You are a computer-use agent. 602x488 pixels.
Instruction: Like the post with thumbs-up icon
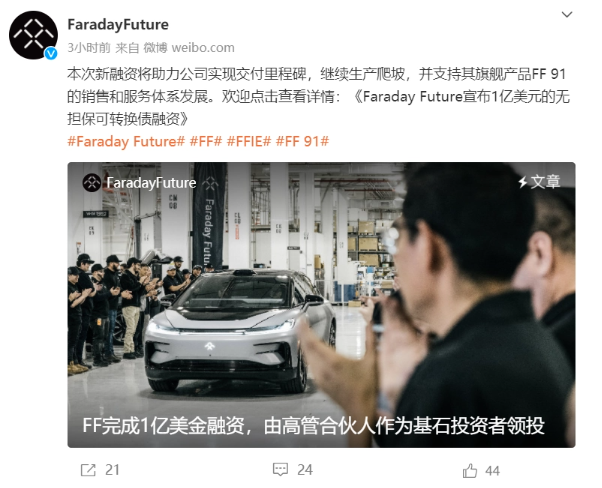[470, 470]
